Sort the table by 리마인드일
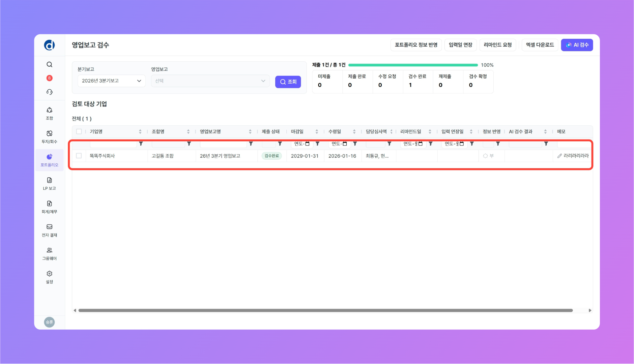The image size is (634, 364). click(x=430, y=132)
